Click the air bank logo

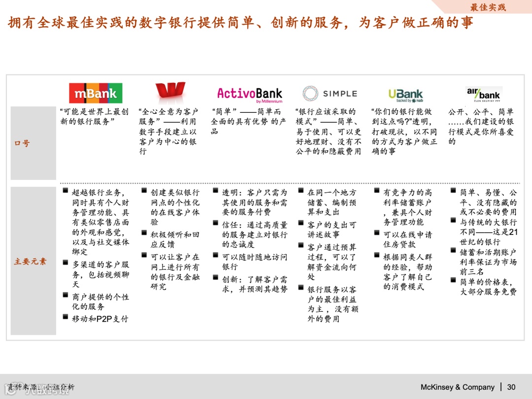point(484,94)
